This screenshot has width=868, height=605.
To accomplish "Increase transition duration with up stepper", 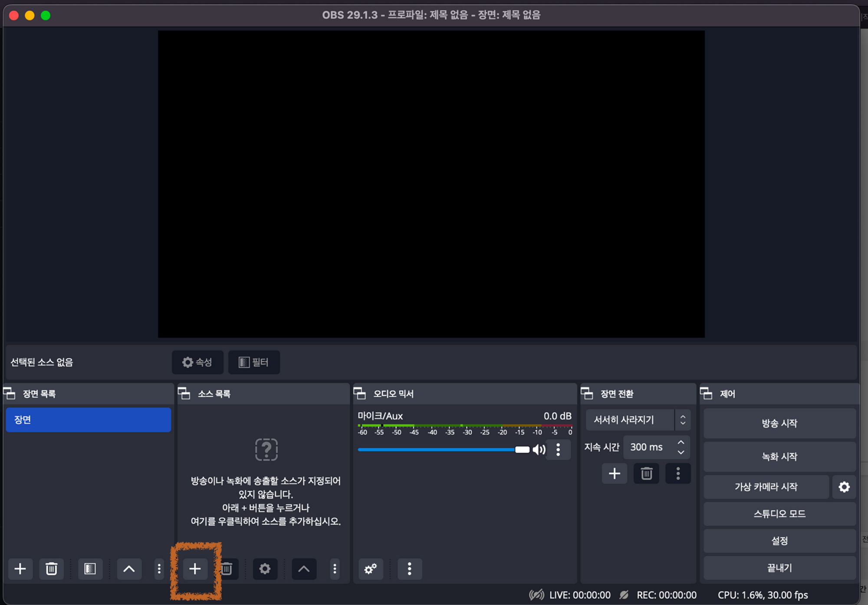I will coord(681,442).
